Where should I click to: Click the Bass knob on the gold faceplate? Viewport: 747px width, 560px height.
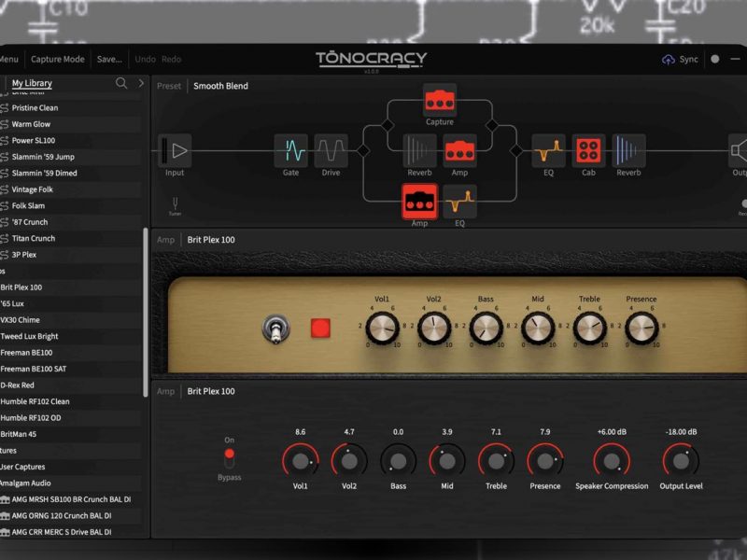coord(486,329)
